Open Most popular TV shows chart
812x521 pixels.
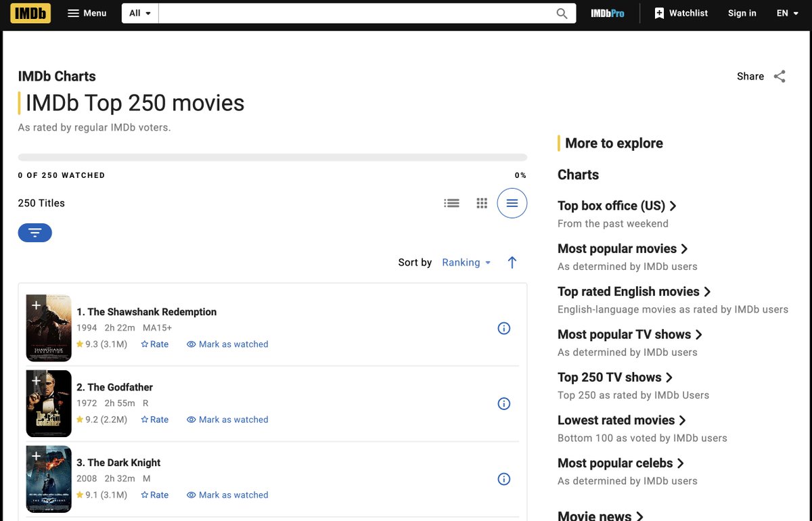(630, 335)
